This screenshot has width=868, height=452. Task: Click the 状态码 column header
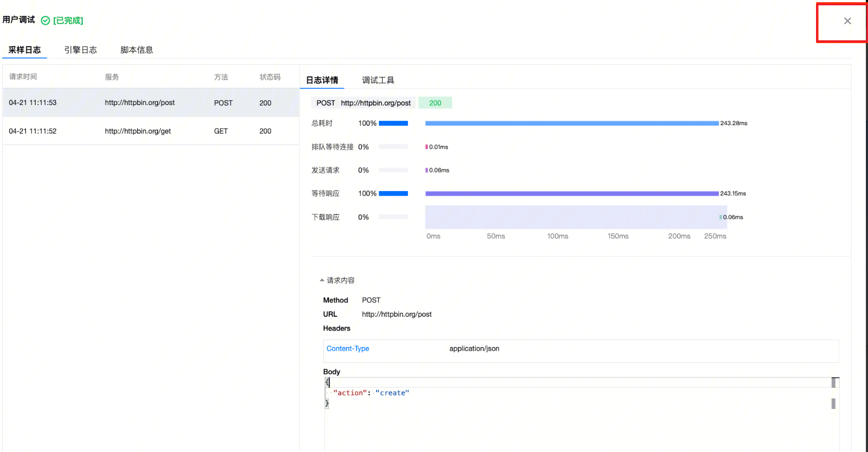tap(270, 77)
